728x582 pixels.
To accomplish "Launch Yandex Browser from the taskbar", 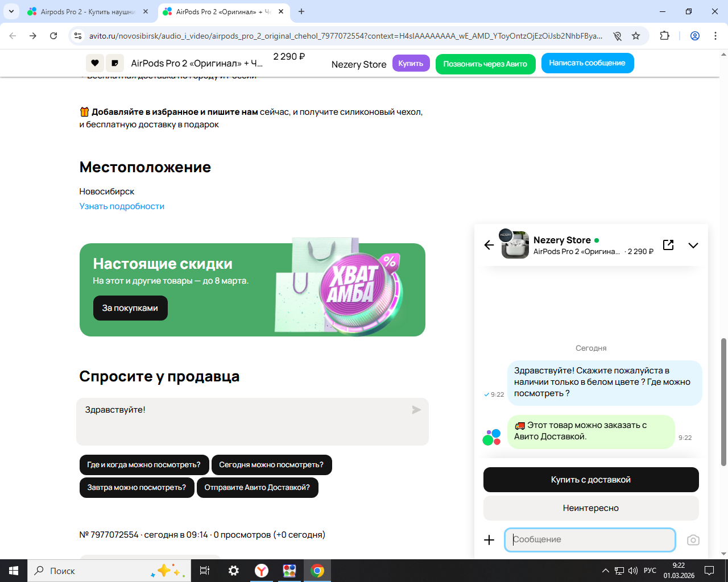I will pyautogui.click(x=262, y=571).
